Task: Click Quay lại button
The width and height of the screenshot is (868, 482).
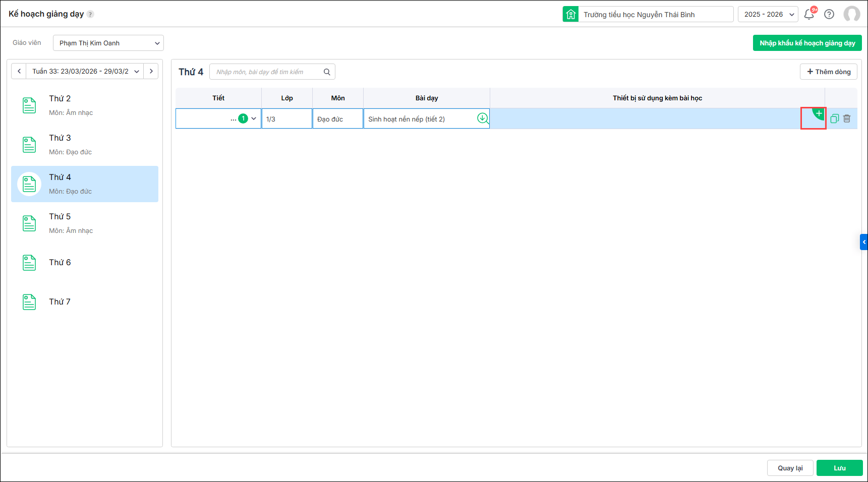Action: coord(790,468)
